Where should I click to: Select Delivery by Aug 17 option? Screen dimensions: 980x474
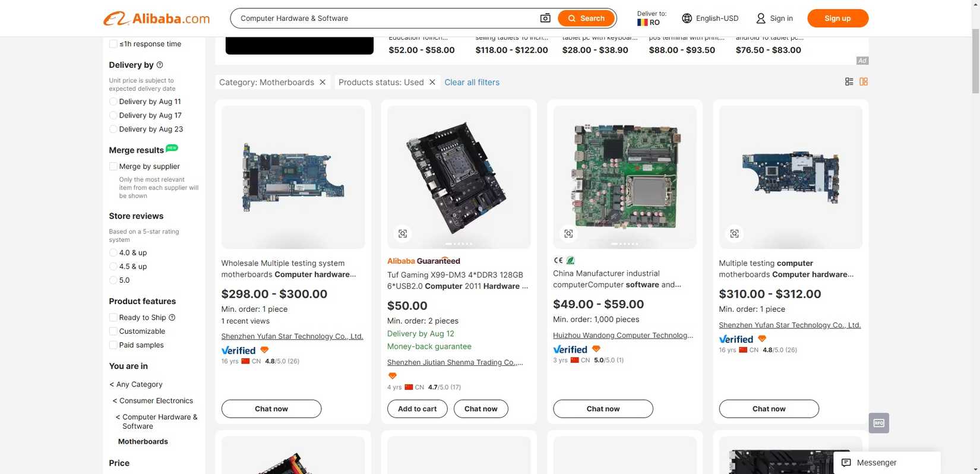pyautogui.click(x=113, y=115)
